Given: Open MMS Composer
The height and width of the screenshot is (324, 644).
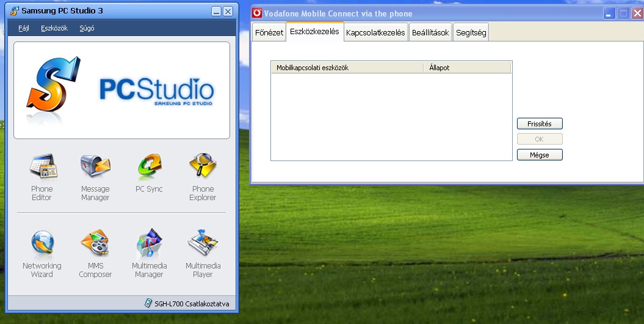Looking at the screenshot, I should [x=95, y=253].
